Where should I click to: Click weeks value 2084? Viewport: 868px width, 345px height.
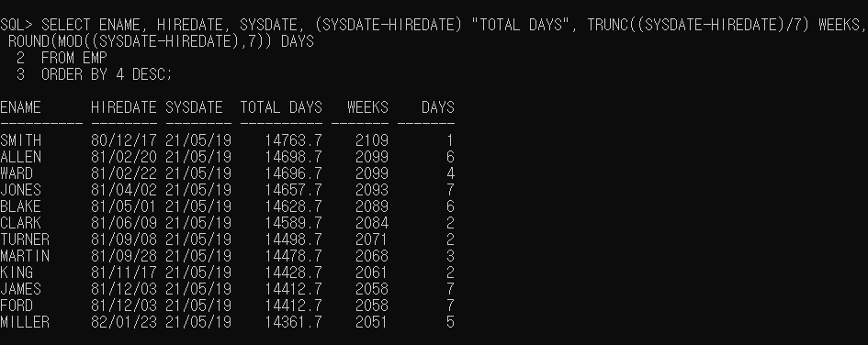point(372,223)
